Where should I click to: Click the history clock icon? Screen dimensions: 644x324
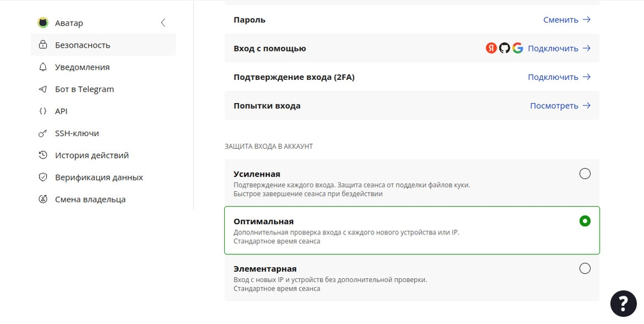(43, 155)
